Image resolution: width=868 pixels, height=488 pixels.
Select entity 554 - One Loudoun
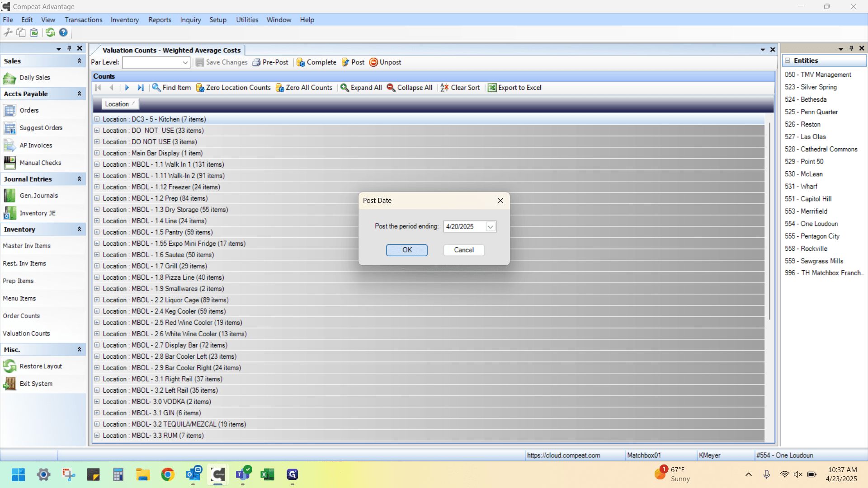(811, 224)
